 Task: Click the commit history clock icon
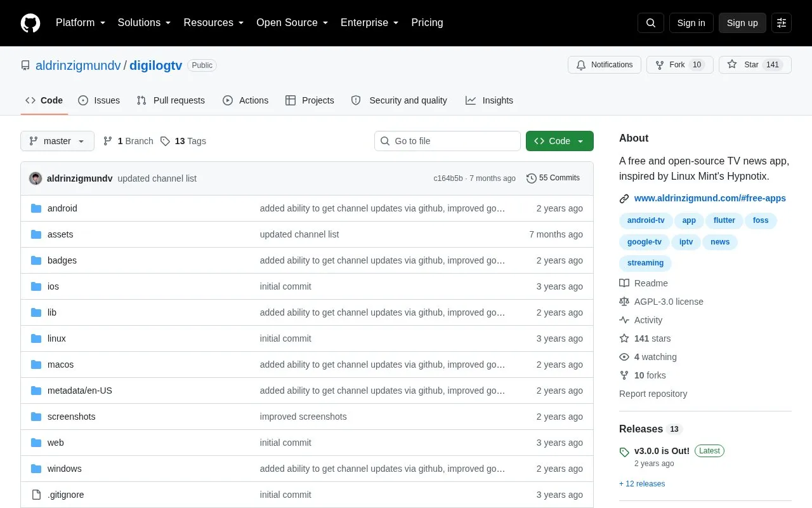tap(532, 178)
